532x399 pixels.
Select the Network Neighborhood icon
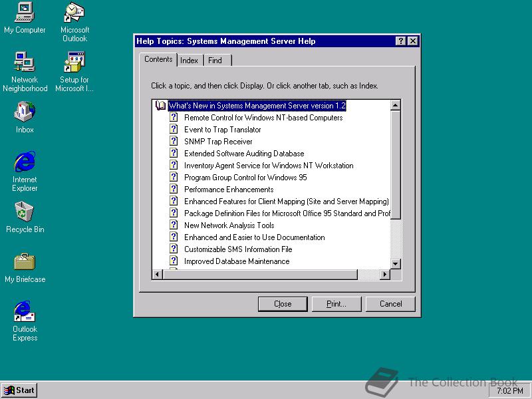(x=25, y=72)
